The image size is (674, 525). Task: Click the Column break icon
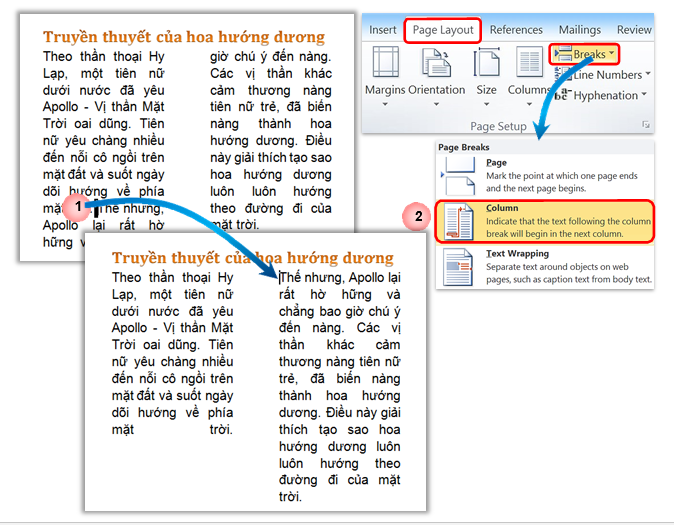[459, 223]
